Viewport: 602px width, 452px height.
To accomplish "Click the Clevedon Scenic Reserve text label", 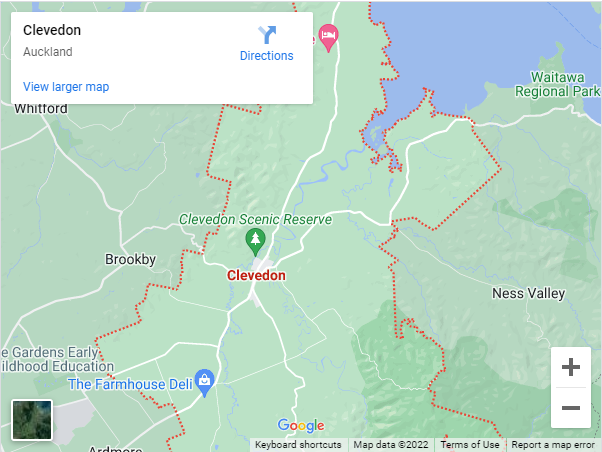I will point(255,219).
